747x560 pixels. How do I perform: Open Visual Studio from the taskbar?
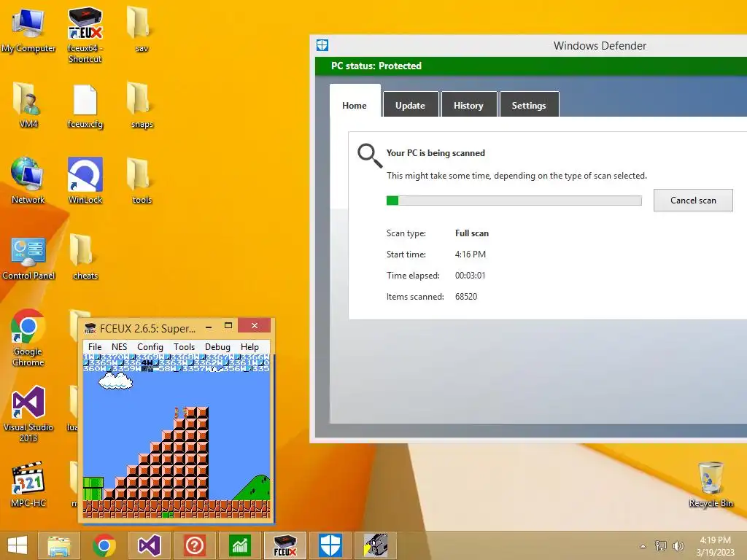click(149, 545)
